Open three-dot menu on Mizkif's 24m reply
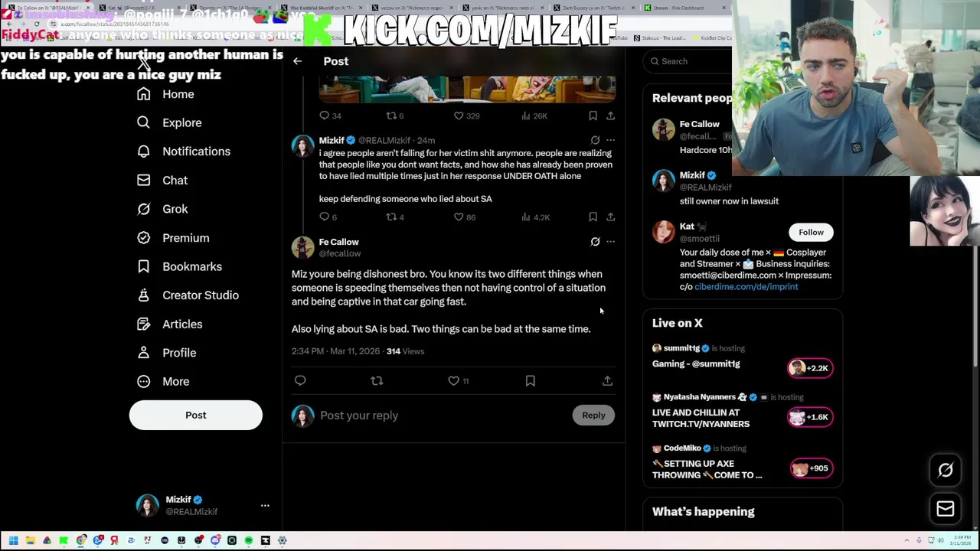 pyautogui.click(x=610, y=141)
